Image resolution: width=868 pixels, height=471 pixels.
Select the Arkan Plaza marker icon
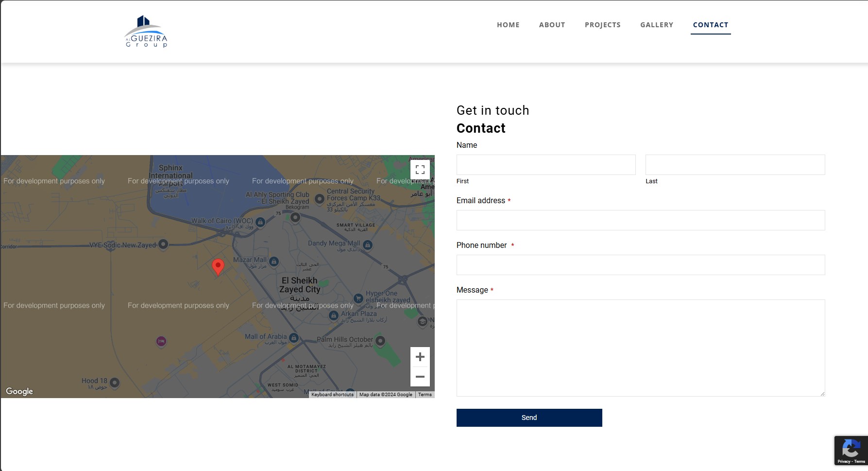pyautogui.click(x=334, y=315)
